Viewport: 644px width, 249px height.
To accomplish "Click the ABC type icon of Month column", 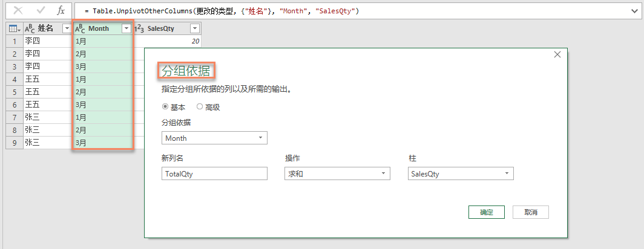I will coord(80,29).
